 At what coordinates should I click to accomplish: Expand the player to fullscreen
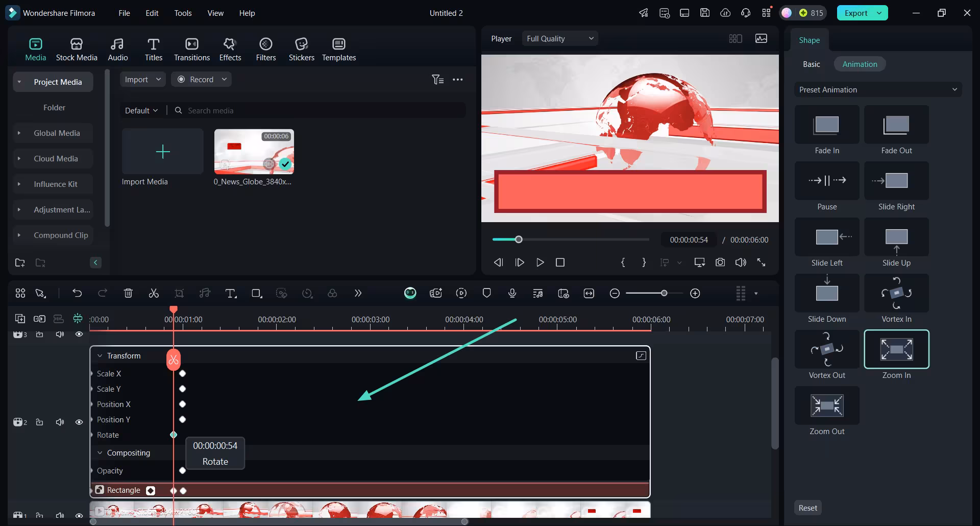click(x=761, y=262)
